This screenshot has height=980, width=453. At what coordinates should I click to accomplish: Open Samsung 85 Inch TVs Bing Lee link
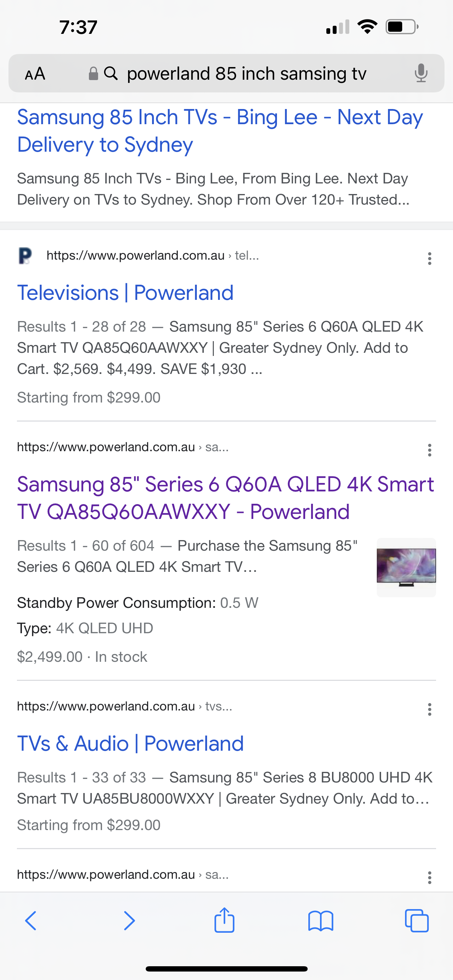point(220,131)
